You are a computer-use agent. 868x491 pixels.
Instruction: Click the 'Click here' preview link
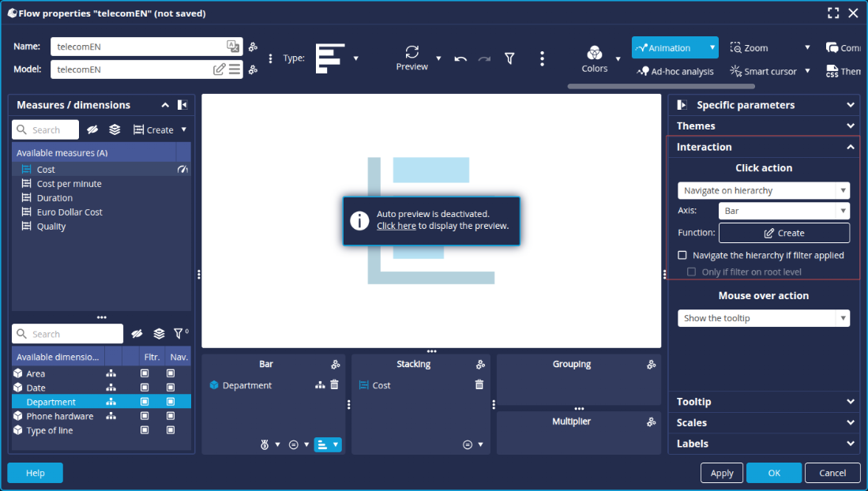pyautogui.click(x=396, y=226)
